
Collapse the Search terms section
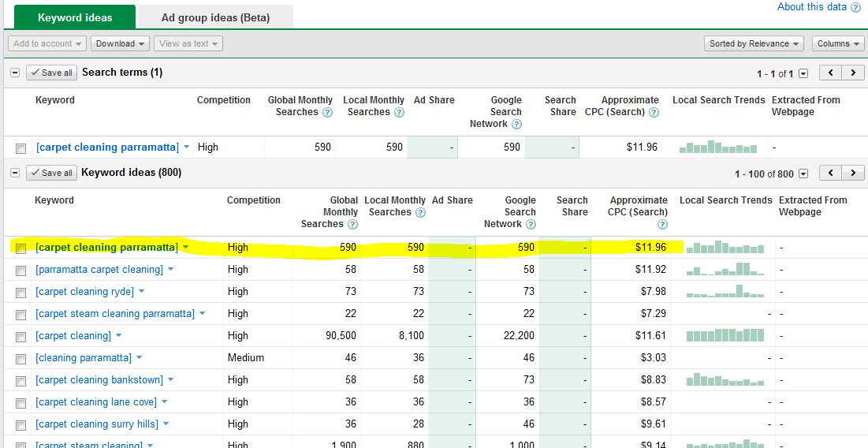(15, 73)
